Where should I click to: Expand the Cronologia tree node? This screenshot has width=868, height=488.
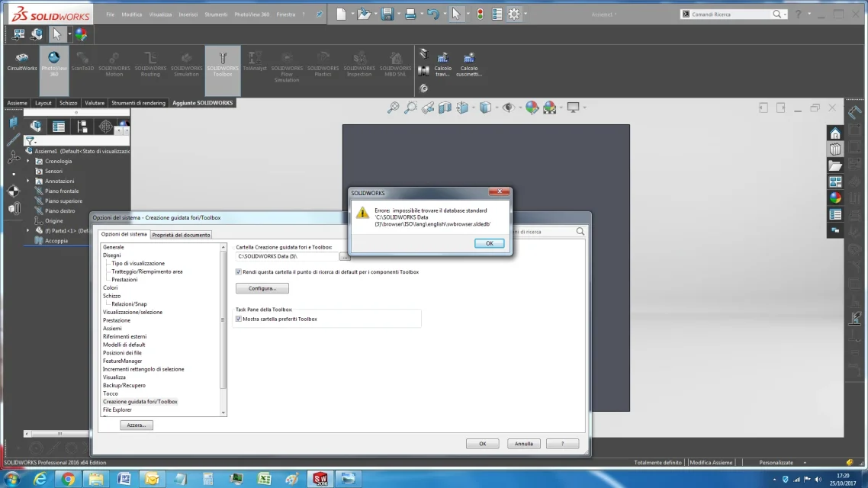[28, 161]
